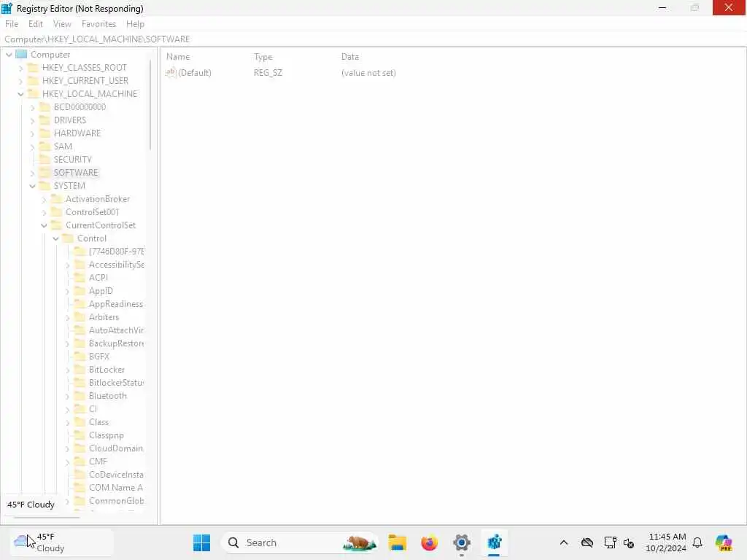
Task: Click the BGFX folder icon
Action: tap(80, 356)
